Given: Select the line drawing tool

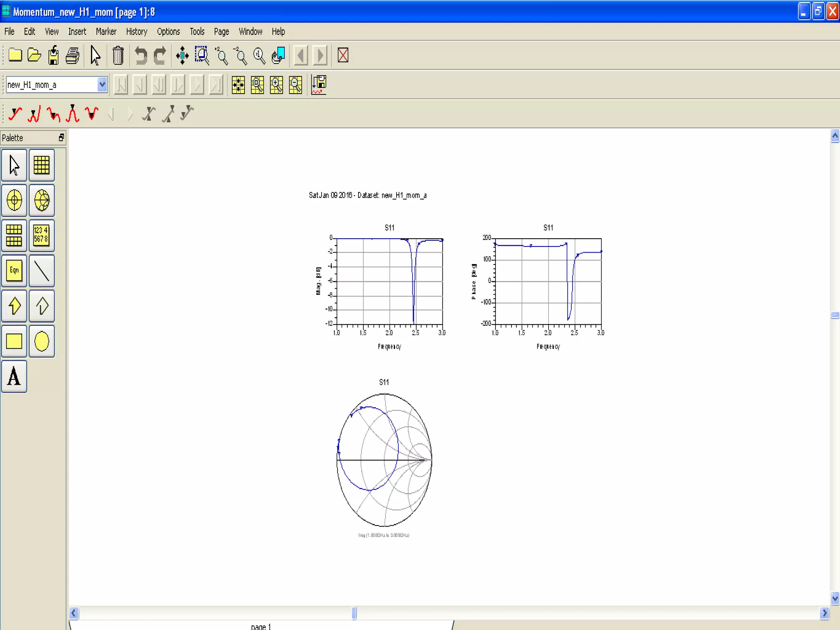Looking at the screenshot, I should click(x=41, y=271).
